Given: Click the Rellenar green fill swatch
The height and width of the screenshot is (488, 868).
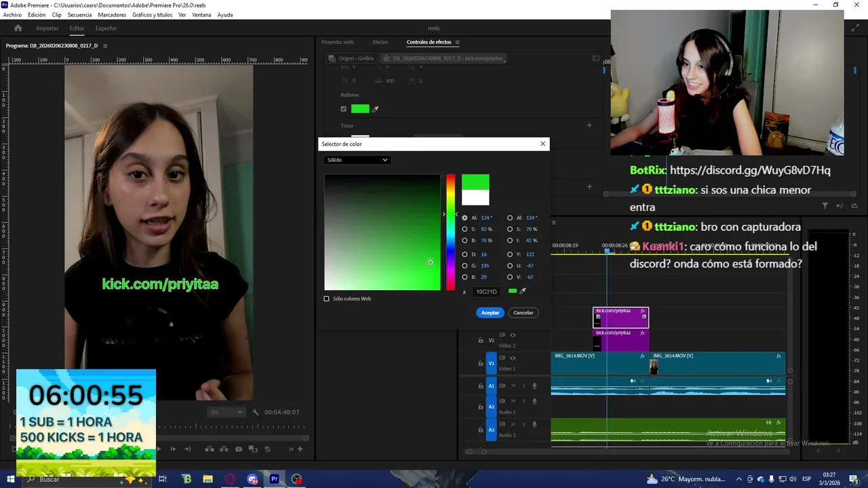Looking at the screenshot, I should click(x=360, y=108).
